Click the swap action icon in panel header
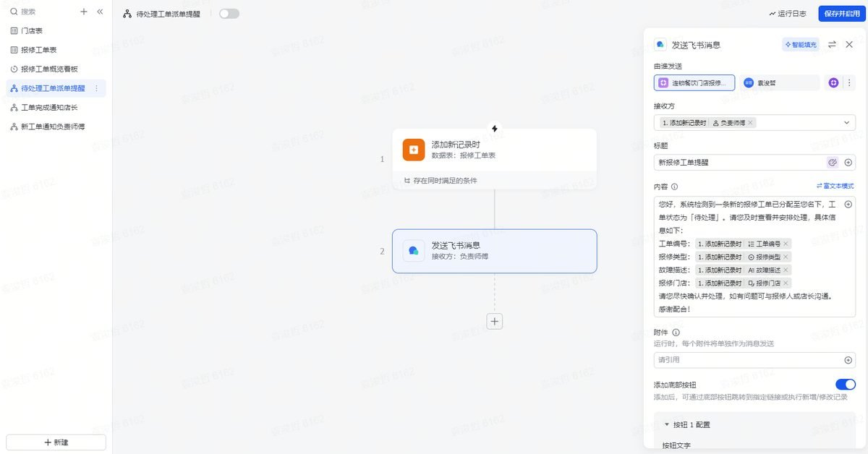 [832, 44]
